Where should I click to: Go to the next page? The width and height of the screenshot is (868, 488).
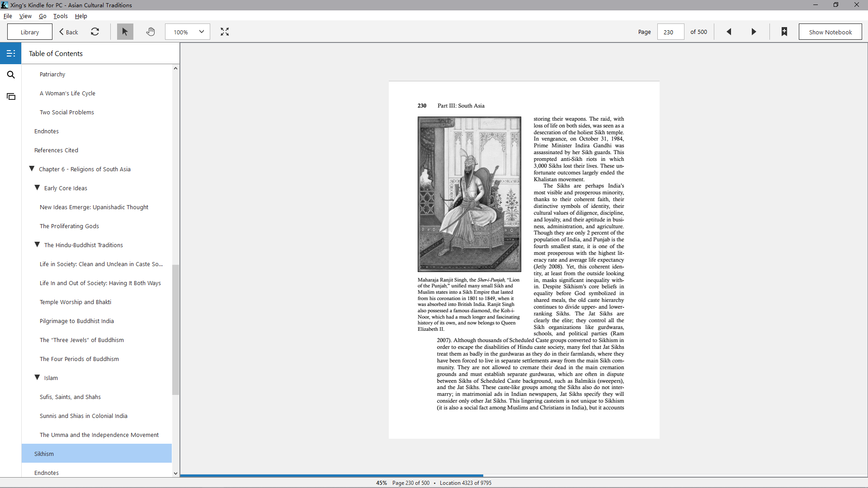(x=754, y=32)
